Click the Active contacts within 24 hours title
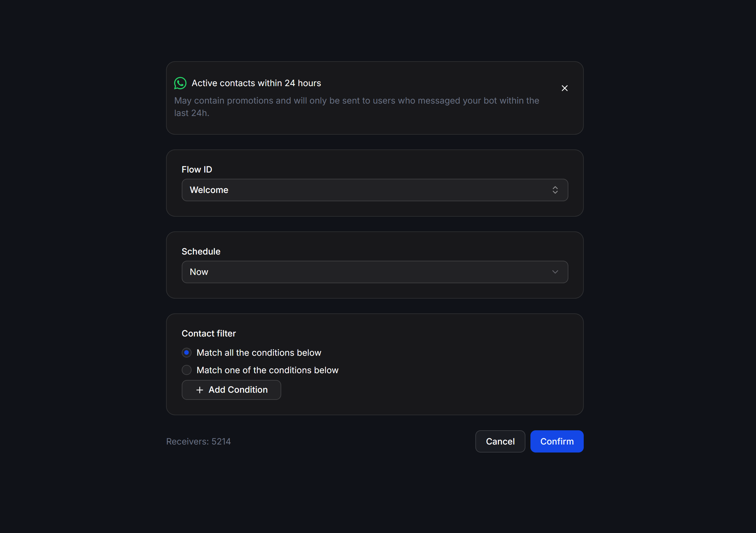The image size is (756, 533). [x=256, y=83]
